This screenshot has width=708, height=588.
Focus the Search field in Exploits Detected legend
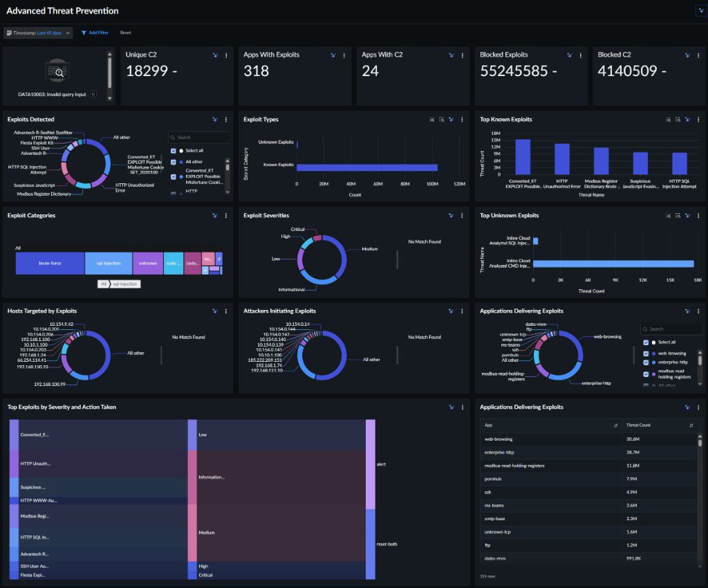coord(198,137)
